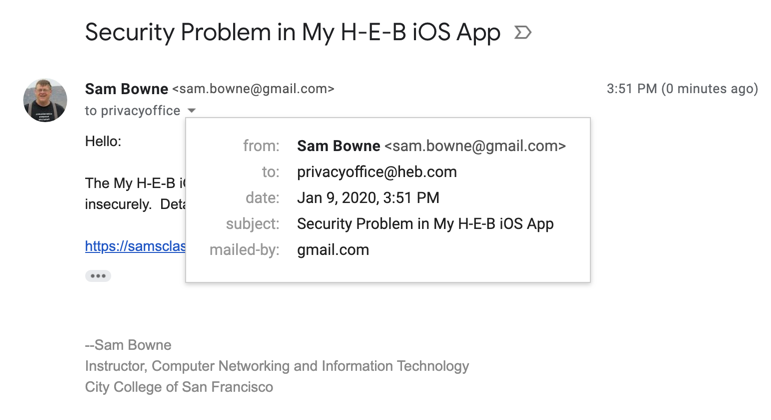Click the 'The My H-E-B' body paragraph
The width and height of the screenshot is (771, 420).
point(134,183)
